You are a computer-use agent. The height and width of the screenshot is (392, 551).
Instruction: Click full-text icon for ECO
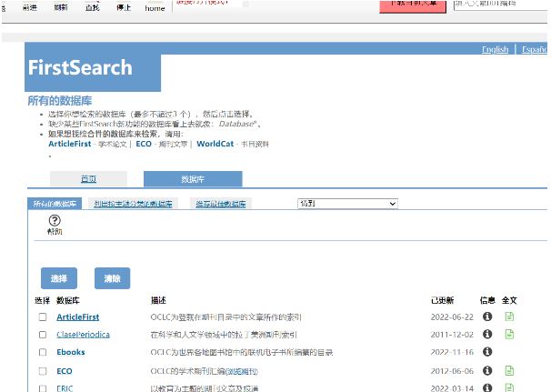click(x=509, y=370)
